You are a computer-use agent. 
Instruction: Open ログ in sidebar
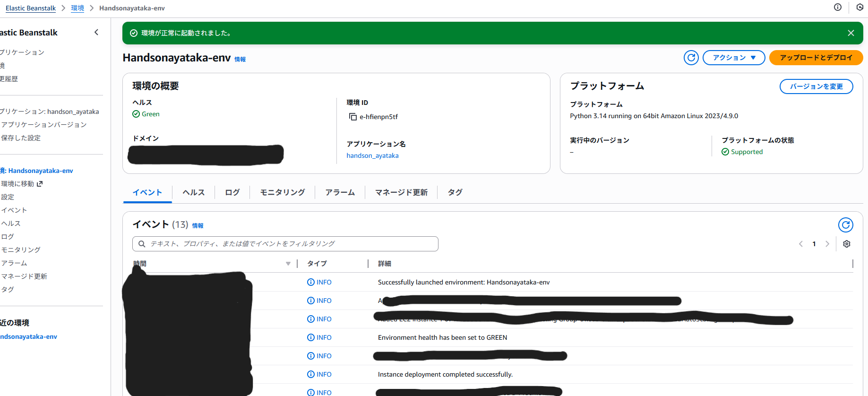coord(7,237)
